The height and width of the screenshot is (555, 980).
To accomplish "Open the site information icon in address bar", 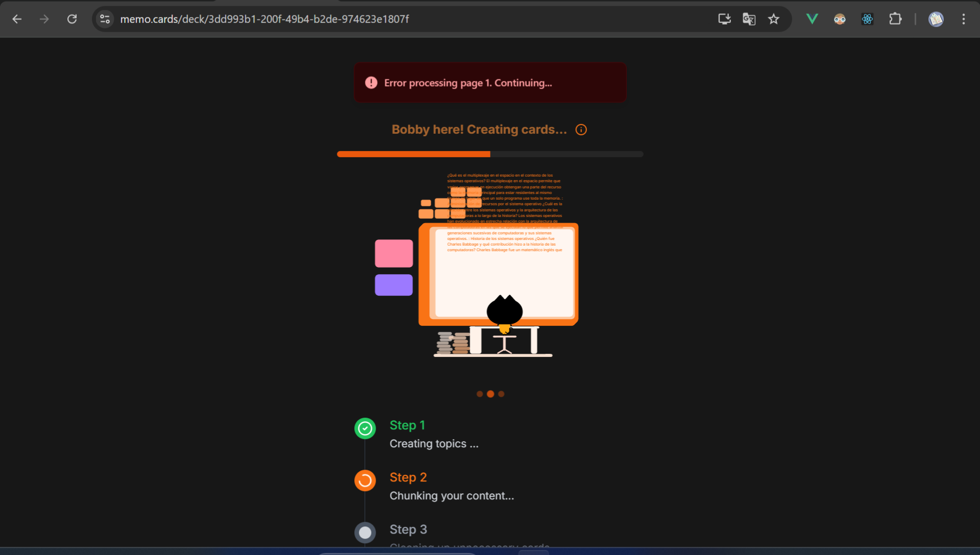I will tap(105, 19).
